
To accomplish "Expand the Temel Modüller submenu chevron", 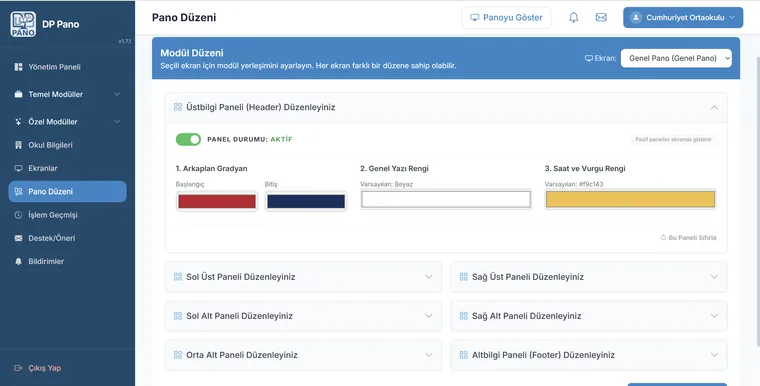I will point(117,94).
